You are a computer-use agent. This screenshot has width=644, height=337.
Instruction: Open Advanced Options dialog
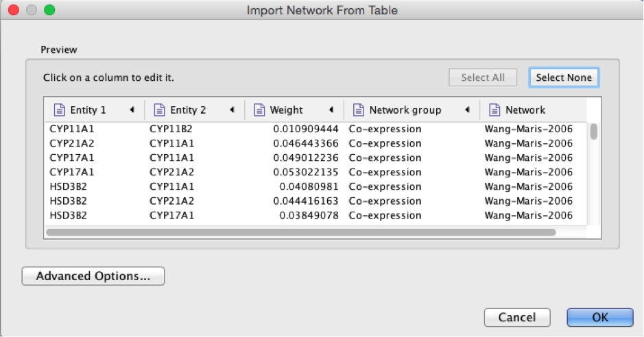click(93, 276)
